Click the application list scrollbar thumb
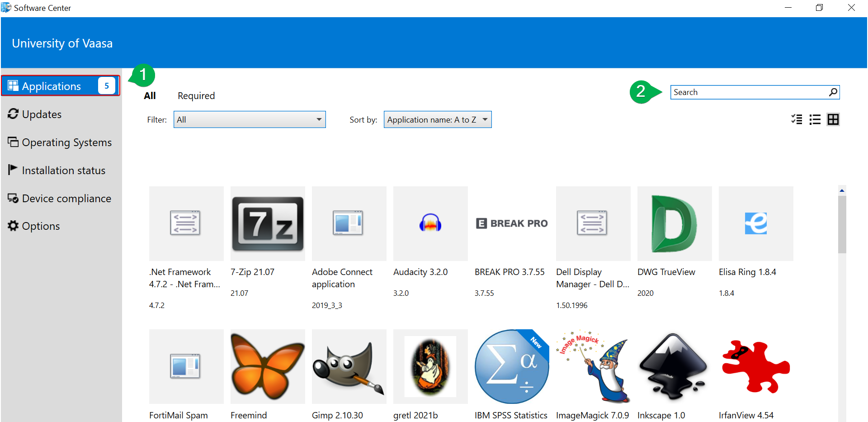The image size is (868, 422). click(842, 224)
